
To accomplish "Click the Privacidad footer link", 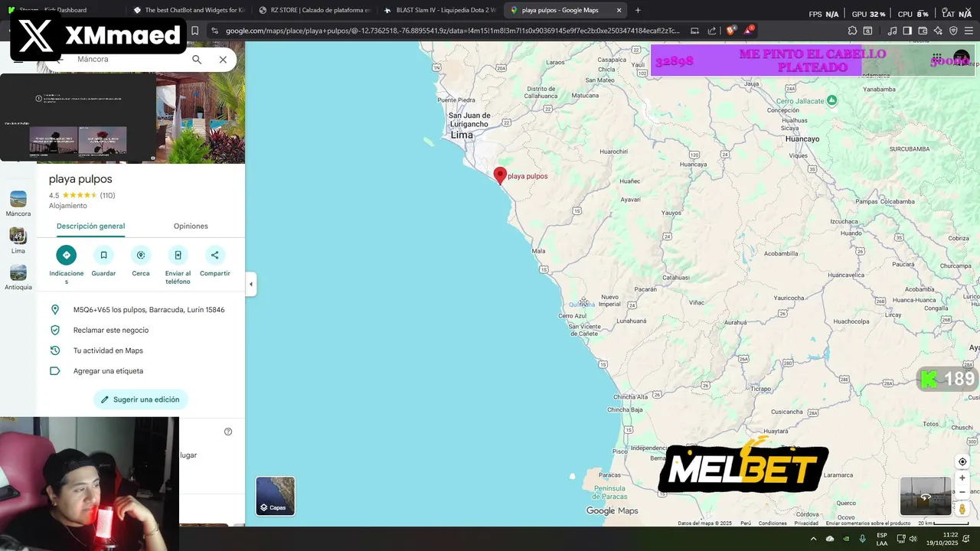I will click(x=806, y=523).
